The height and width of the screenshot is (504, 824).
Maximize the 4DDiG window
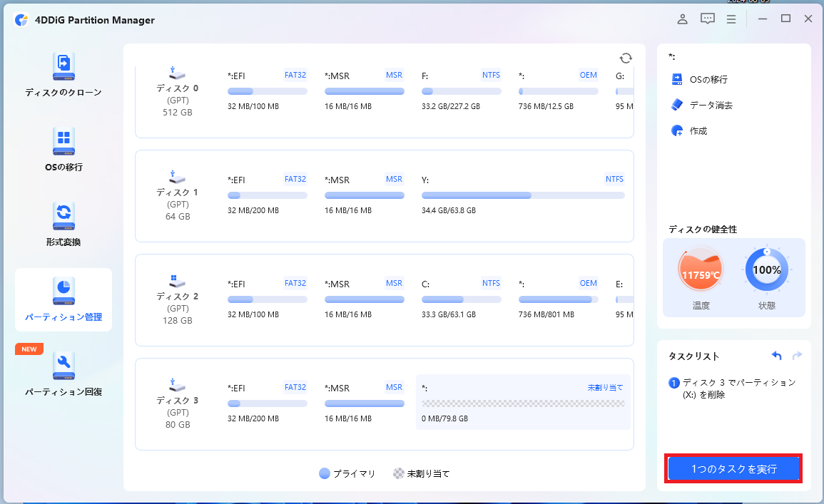pyautogui.click(x=785, y=19)
